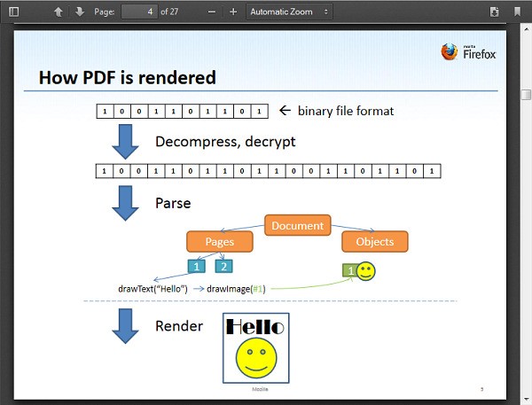Download the PDF document
Image resolution: width=532 pixels, height=405 pixels.
coord(495,12)
